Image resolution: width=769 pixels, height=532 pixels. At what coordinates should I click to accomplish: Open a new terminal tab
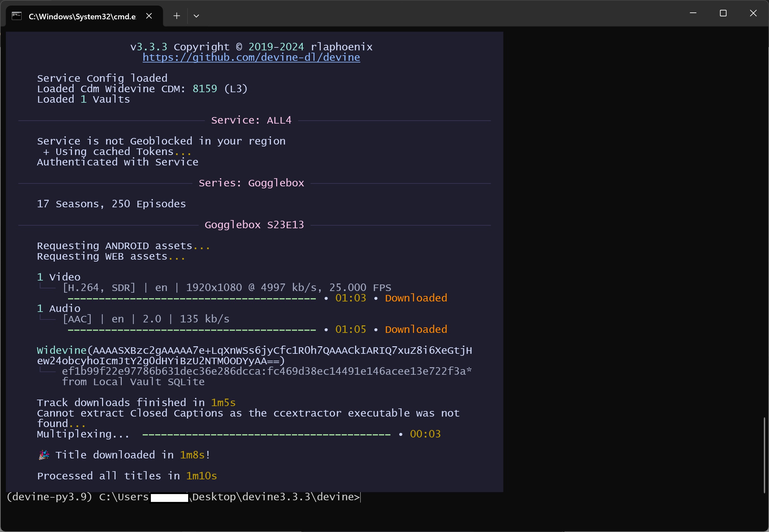(176, 16)
